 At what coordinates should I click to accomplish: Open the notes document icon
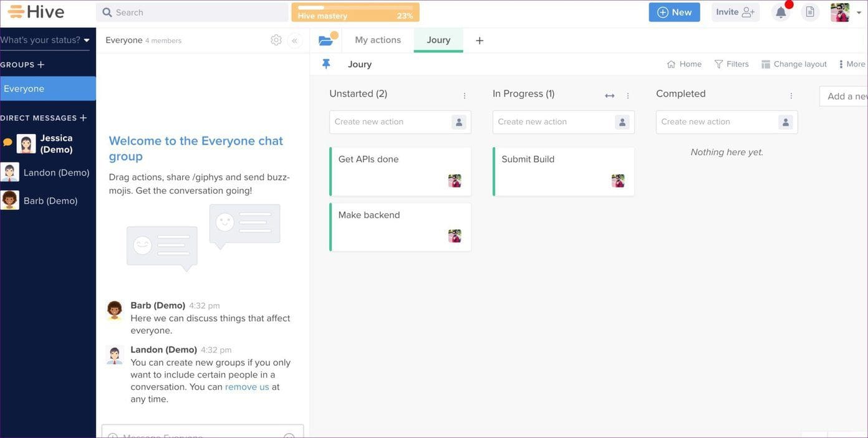[810, 12]
